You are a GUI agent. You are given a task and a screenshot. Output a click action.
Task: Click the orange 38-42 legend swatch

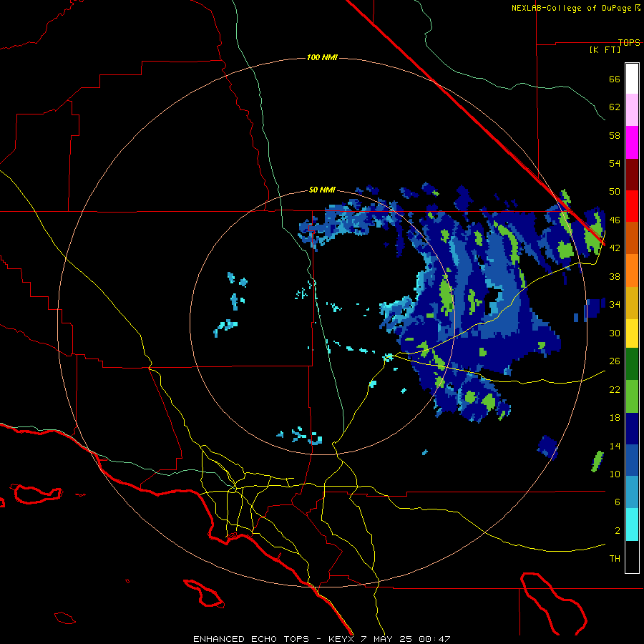pos(632,270)
